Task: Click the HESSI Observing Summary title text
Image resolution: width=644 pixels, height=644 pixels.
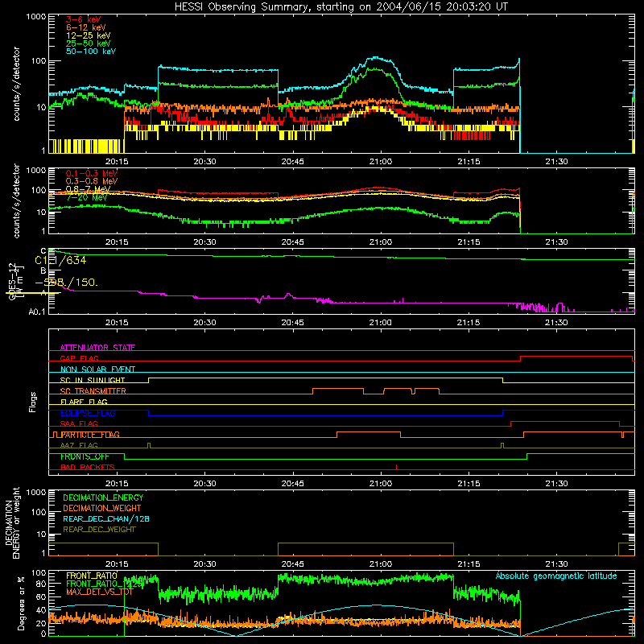Action: pyautogui.click(x=341, y=7)
